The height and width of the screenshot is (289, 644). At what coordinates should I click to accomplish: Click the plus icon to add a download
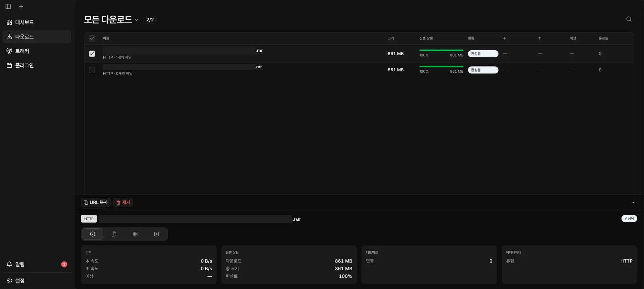coord(21,6)
